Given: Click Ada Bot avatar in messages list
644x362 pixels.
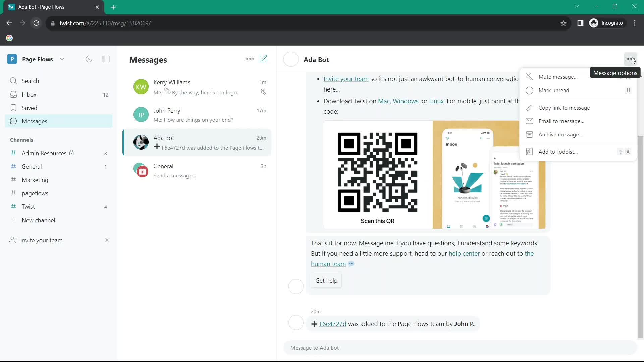Looking at the screenshot, I should (141, 142).
